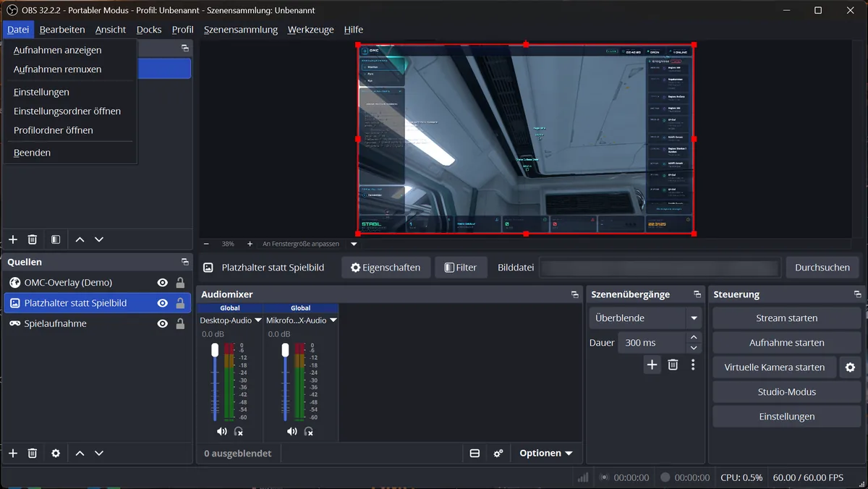The image size is (868, 489).
Task: Undock the Audiomixer panel
Action: 575,294
